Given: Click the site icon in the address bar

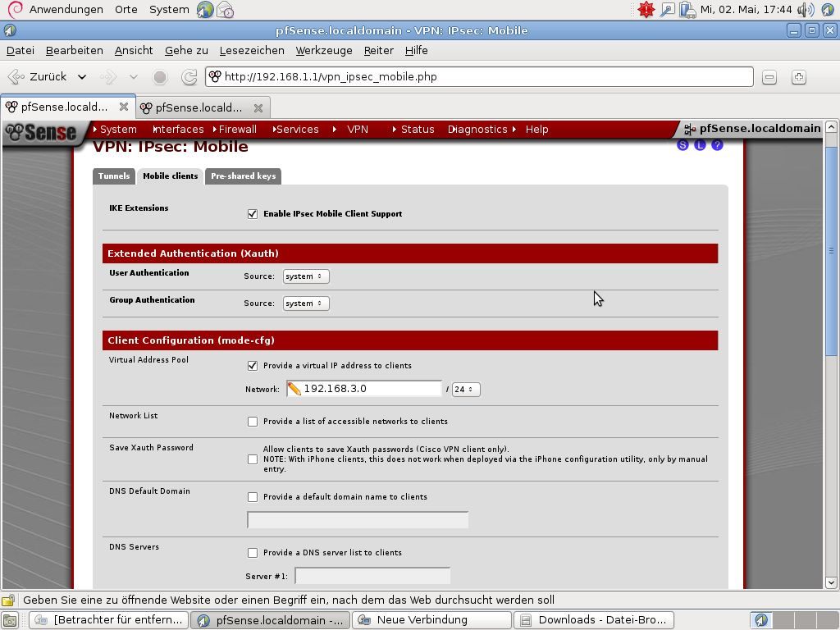Looking at the screenshot, I should point(215,76).
